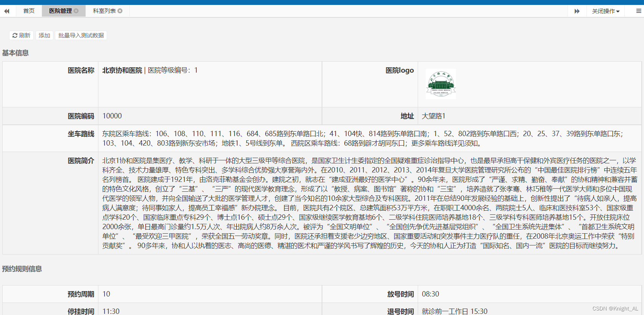Click the 预约规则信息 section heading
The height and width of the screenshot is (315, 644).
(22, 269)
